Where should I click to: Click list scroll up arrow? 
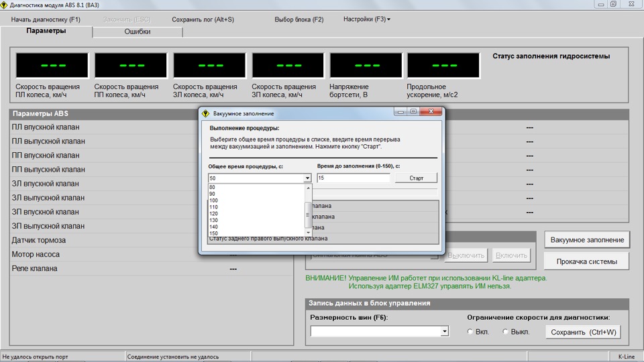[x=308, y=188]
